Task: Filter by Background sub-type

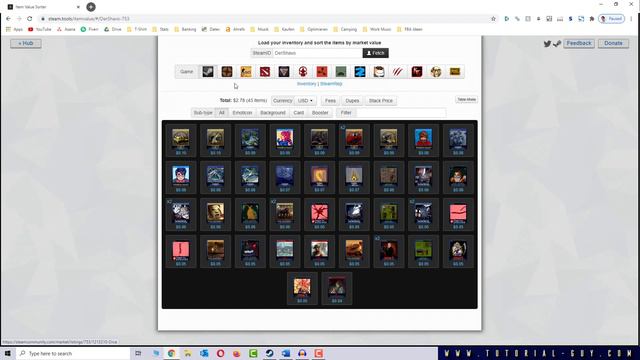Action: tap(273, 113)
